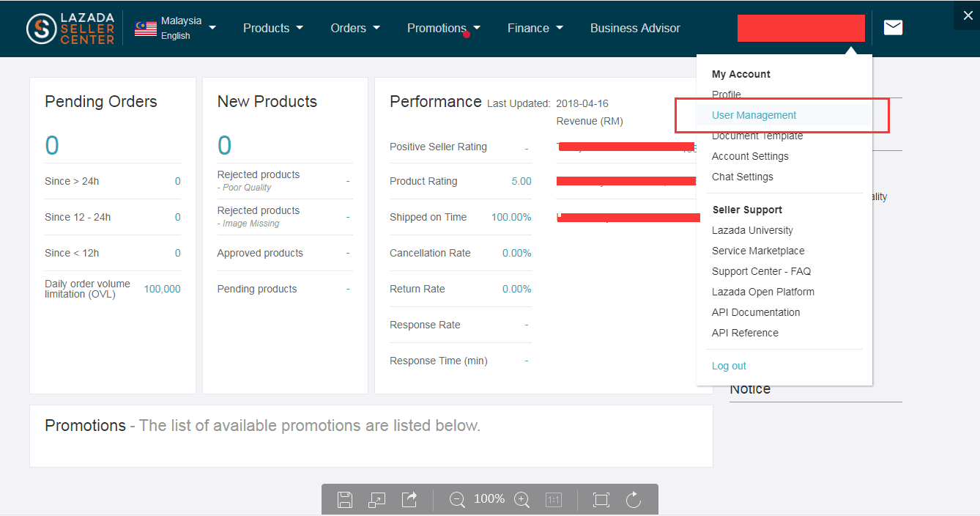Click the 100,000 daily order limit value

click(162, 289)
